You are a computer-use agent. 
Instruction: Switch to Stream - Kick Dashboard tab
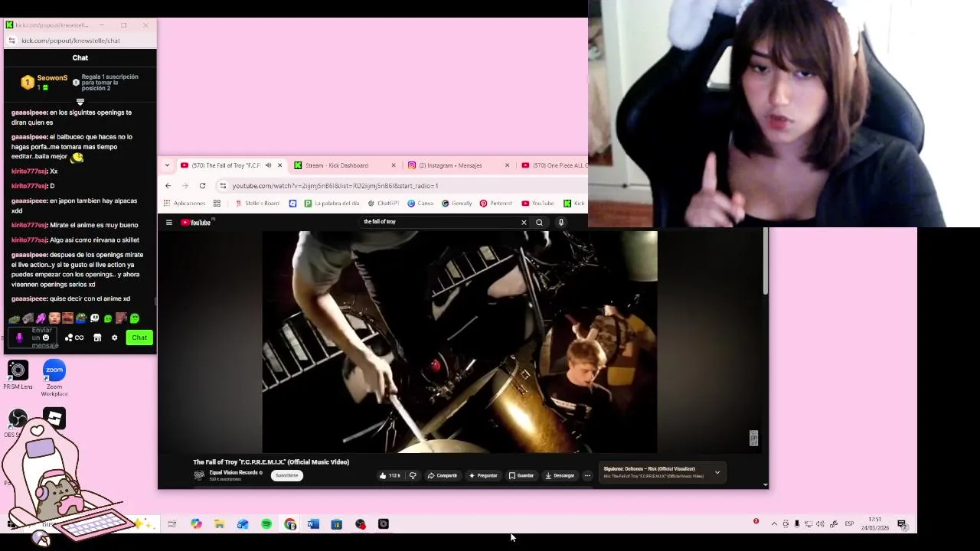[344, 165]
